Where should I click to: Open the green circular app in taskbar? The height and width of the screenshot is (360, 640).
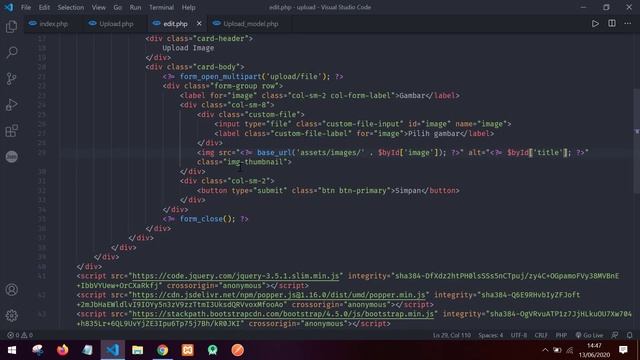pos(212,350)
